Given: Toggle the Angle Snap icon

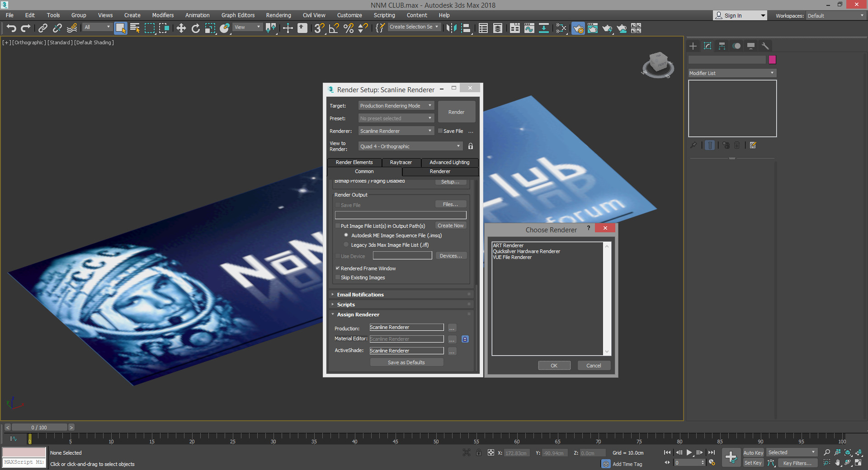Looking at the screenshot, I should [x=334, y=28].
